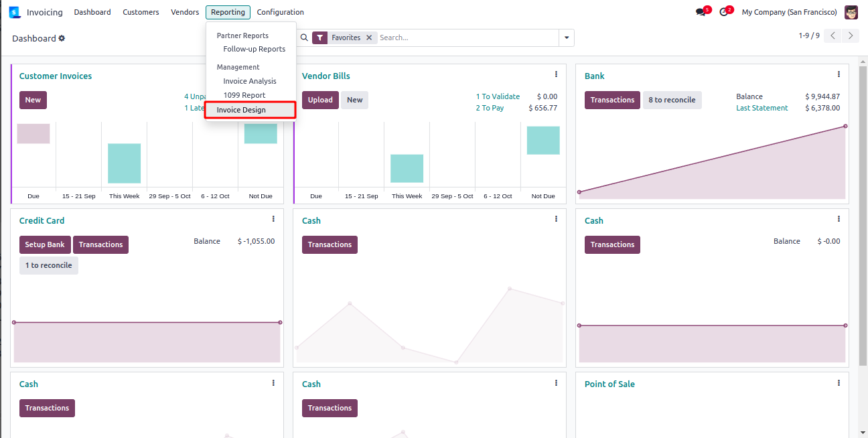Open the My Company (San Francisco) switcher
The width and height of the screenshot is (868, 438).
click(789, 12)
